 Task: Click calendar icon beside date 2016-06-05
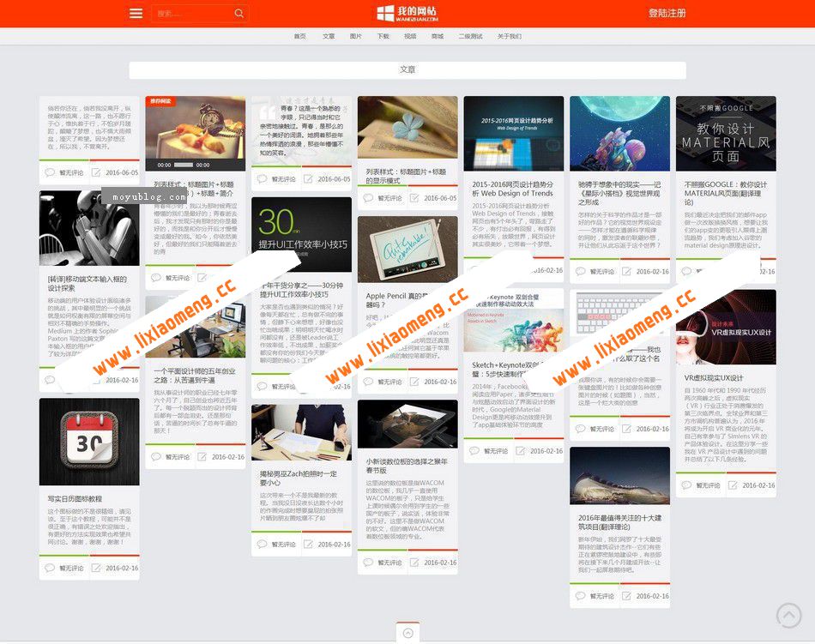coord(96,172)
